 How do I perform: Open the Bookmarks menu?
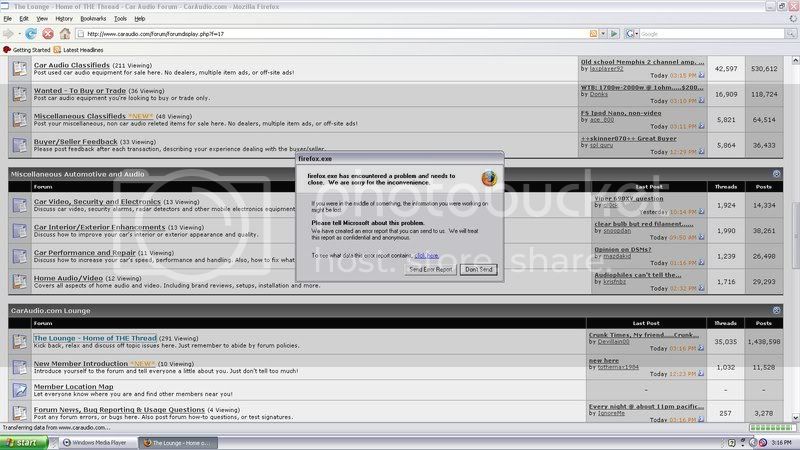coord(93,19)
